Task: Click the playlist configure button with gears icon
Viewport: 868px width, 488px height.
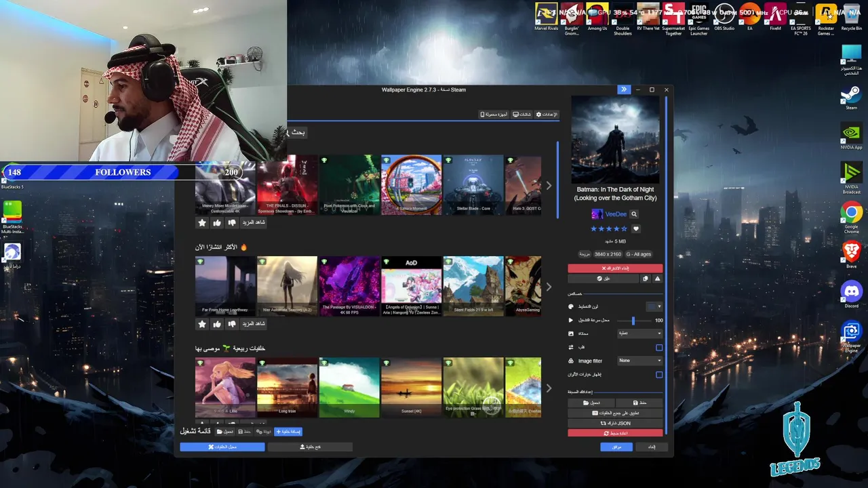Action: tap(264, 431)
